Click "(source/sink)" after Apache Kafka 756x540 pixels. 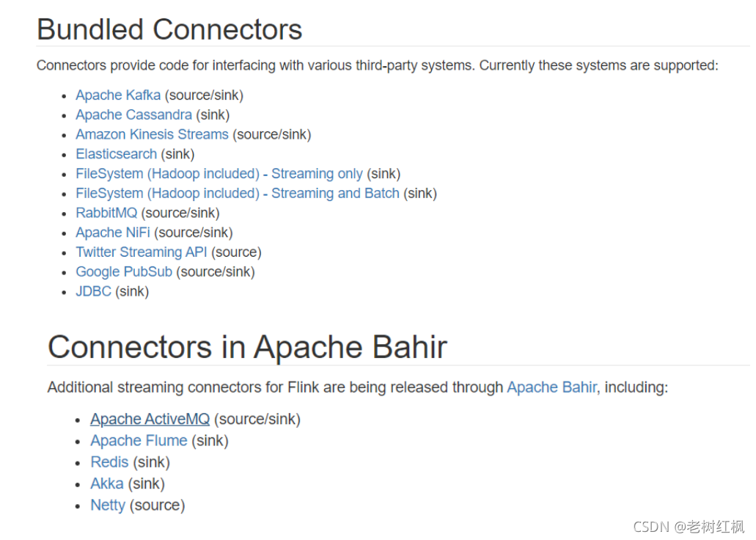tap(204, 95)
